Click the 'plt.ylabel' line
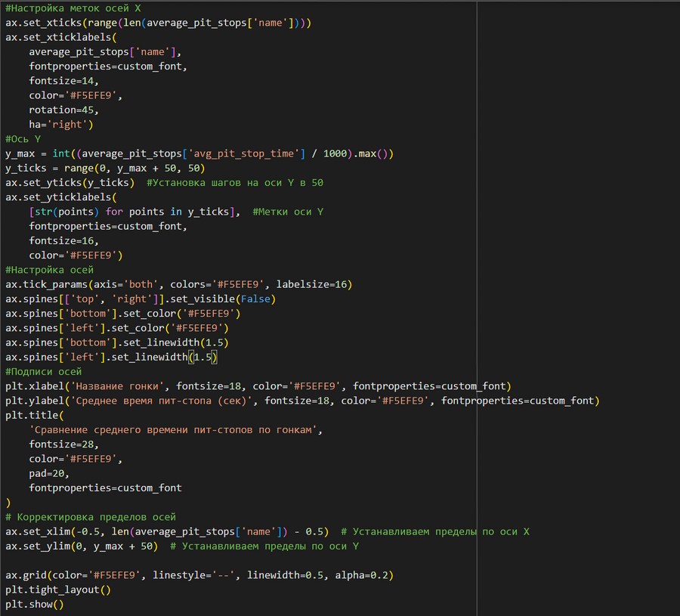 302,401
